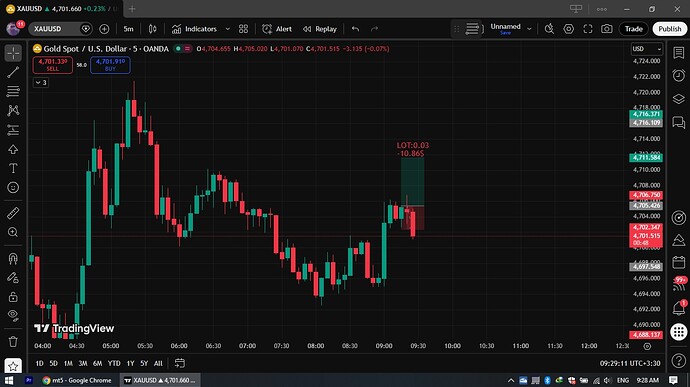Select the Text tool
This screenshot has width=690, height=387.
(x=13, y=168)
